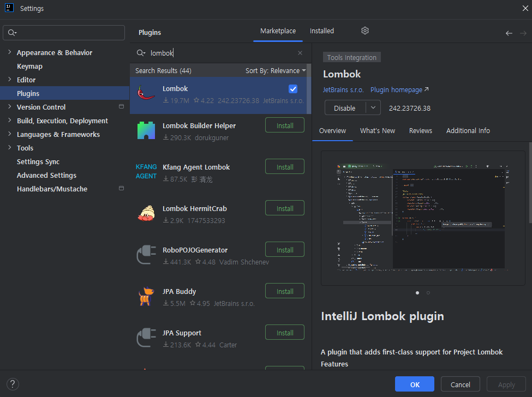532x397 pixels.
Task: Click the Lombok chili pepper icon
Action: 146,93
